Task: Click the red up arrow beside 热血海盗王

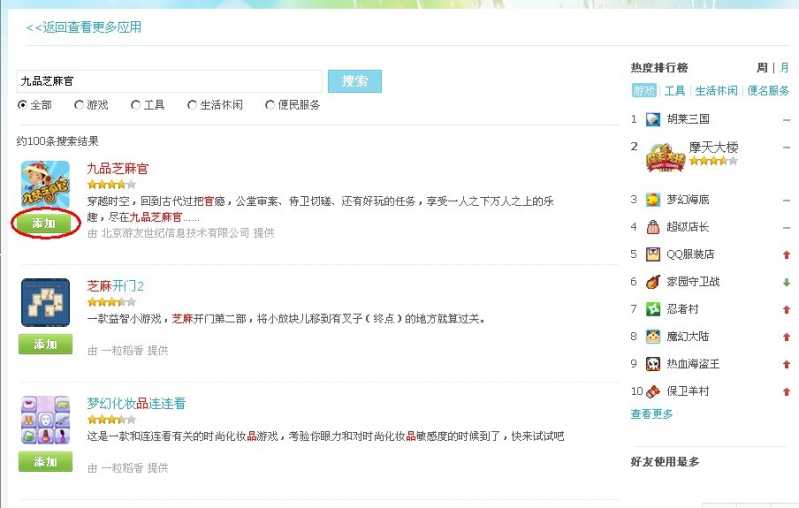Action: (x=786, y=364)
